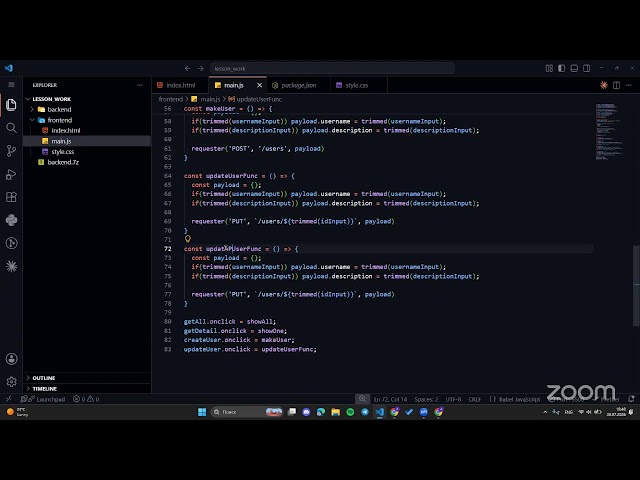Image resolution: width=640 pixels, height=480 pixels.
Task: Go forward with the navigation arrow
Action: [200, 68]
